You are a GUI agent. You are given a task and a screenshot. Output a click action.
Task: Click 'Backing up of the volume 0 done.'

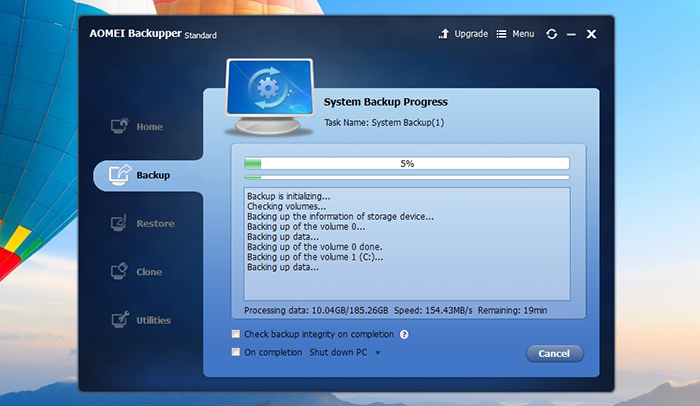[315, 247]
